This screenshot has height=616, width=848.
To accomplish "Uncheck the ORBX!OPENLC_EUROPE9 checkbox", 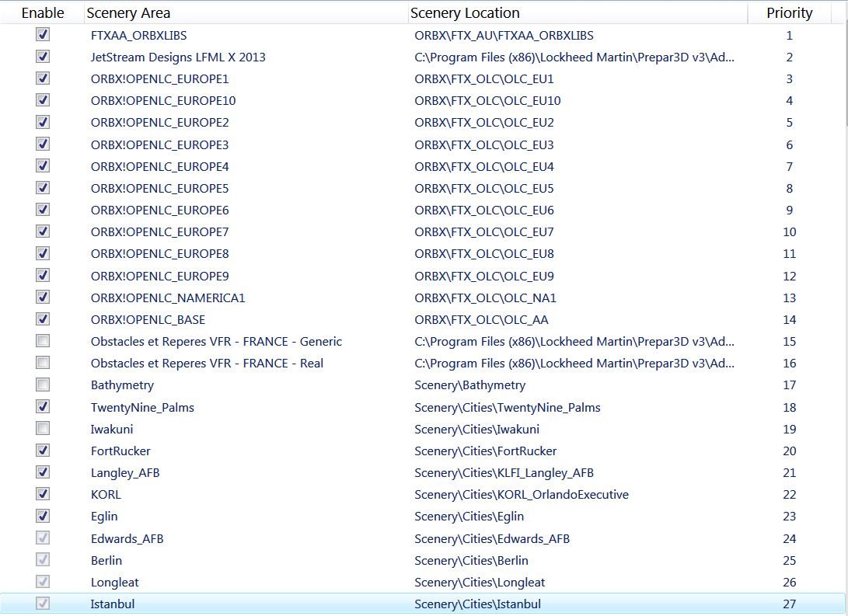I will pyautogui.click(x=43, y=275).
